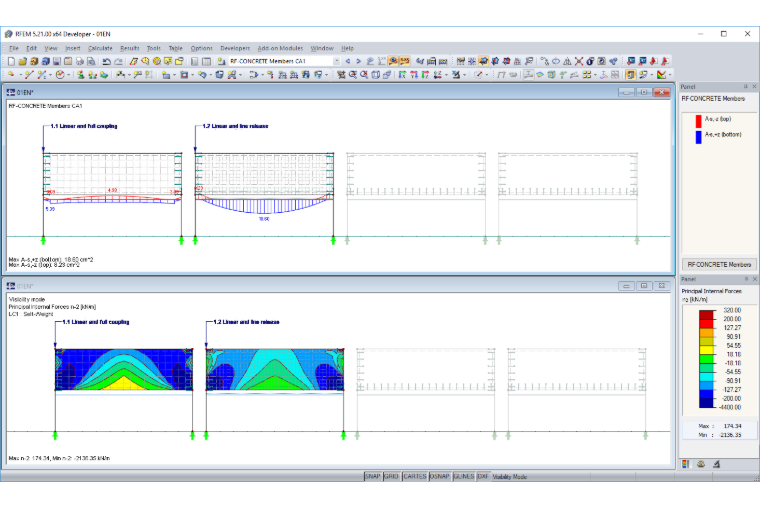Toggle GRID in the status bar
Screen dimensions: 760x508
[391, 476]
